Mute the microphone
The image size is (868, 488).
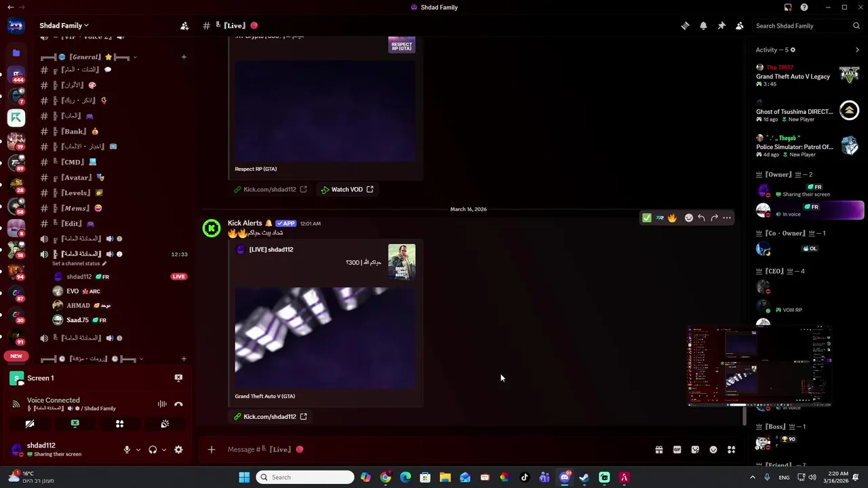[x=126, y=449]
